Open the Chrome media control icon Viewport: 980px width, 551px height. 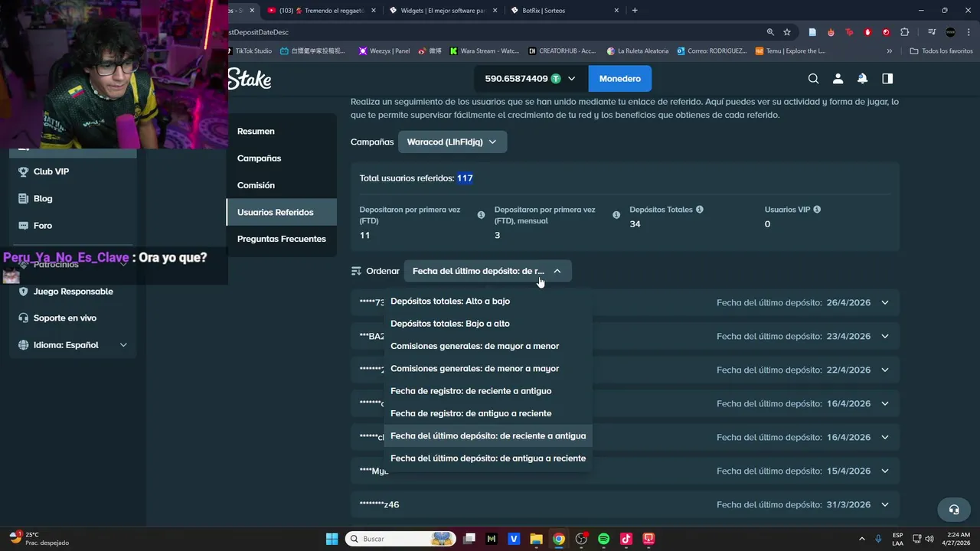click(x=932, y=32)
